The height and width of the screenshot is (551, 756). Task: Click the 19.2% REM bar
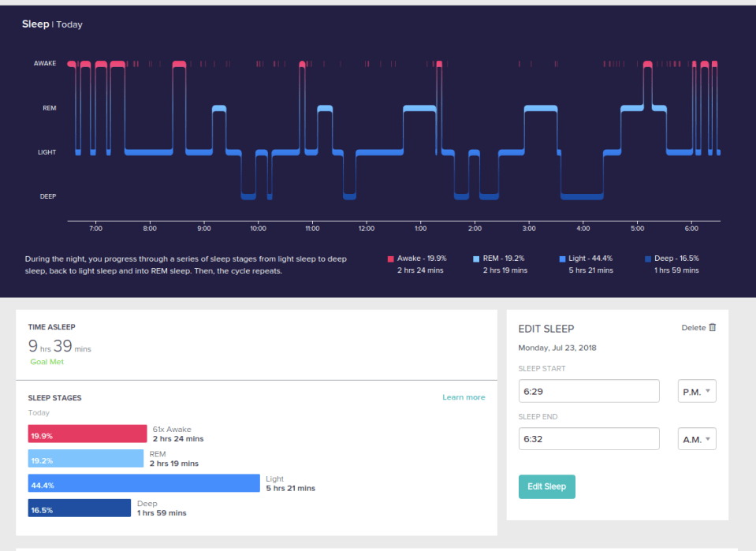coord(86,459)
